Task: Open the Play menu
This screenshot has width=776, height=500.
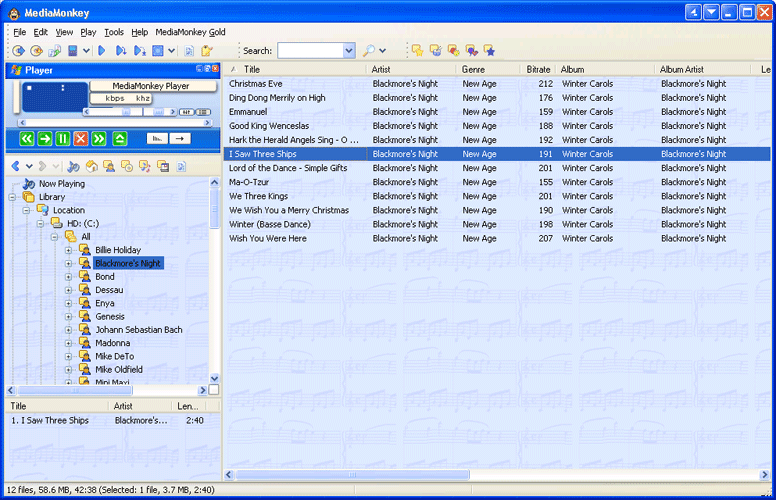Action: tap(88, 32)
